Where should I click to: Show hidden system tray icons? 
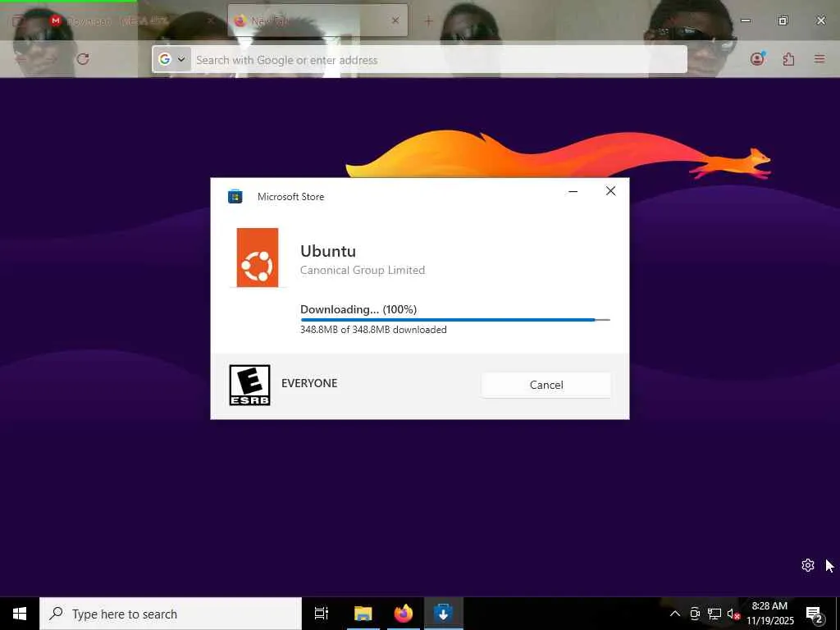pyautogui.click(x=675, y=614)
